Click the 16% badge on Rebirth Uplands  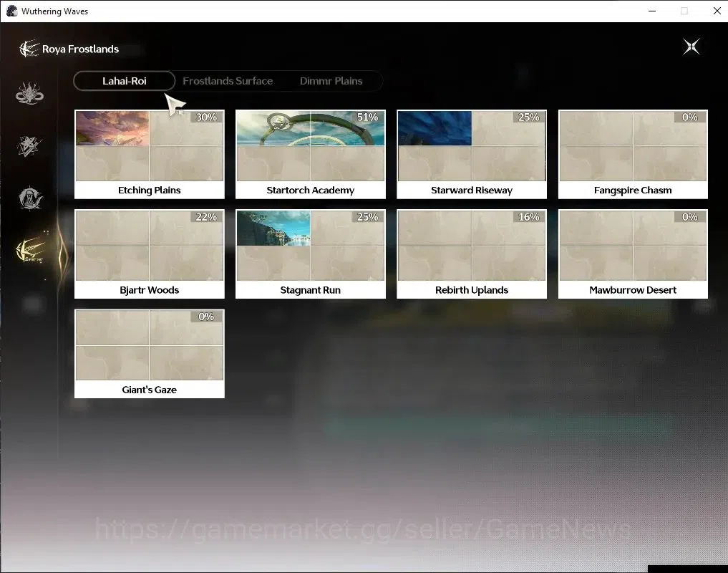[529, 216]
